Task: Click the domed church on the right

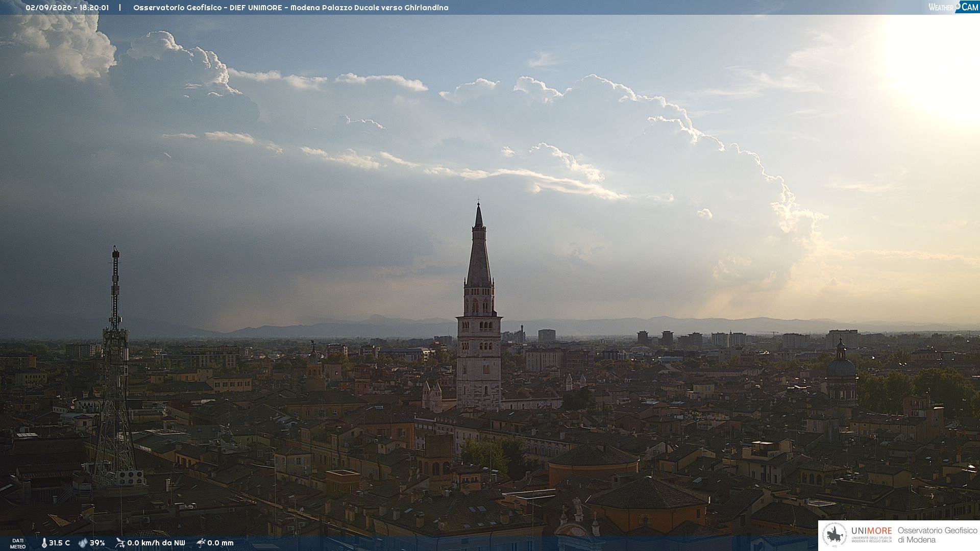Action: pyautogui.click(x=841, y=372)
